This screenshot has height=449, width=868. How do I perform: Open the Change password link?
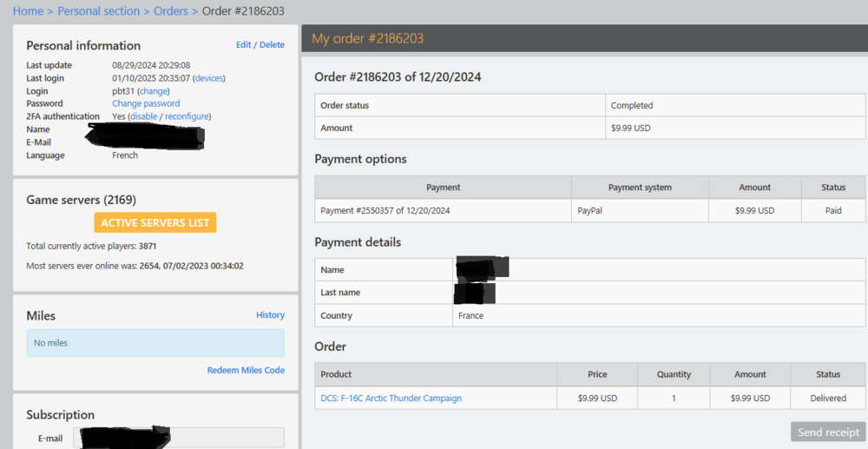(x=146, y=103)
